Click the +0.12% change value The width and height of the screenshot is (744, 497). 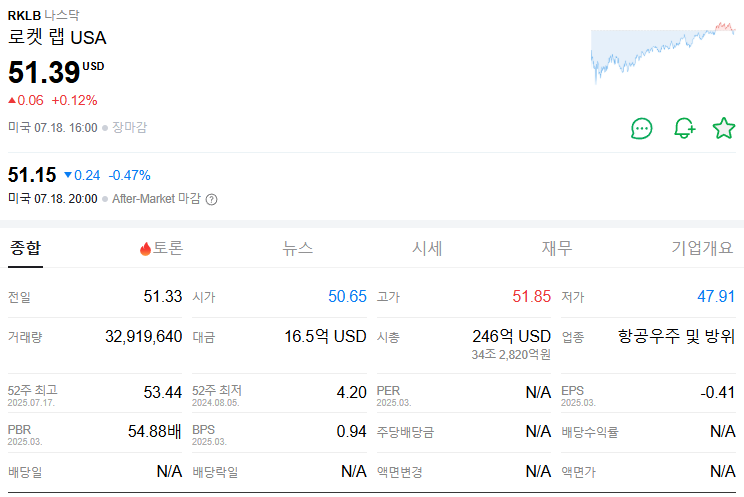click(74, 101)
